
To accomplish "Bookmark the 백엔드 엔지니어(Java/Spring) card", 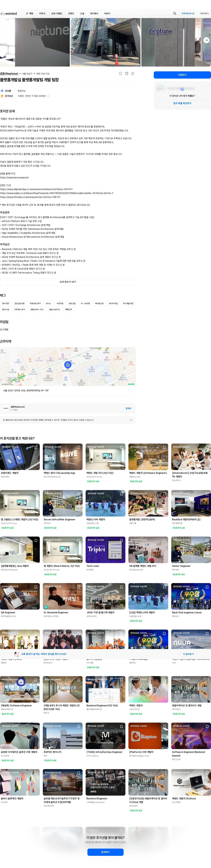I will (x=79, y=448).
